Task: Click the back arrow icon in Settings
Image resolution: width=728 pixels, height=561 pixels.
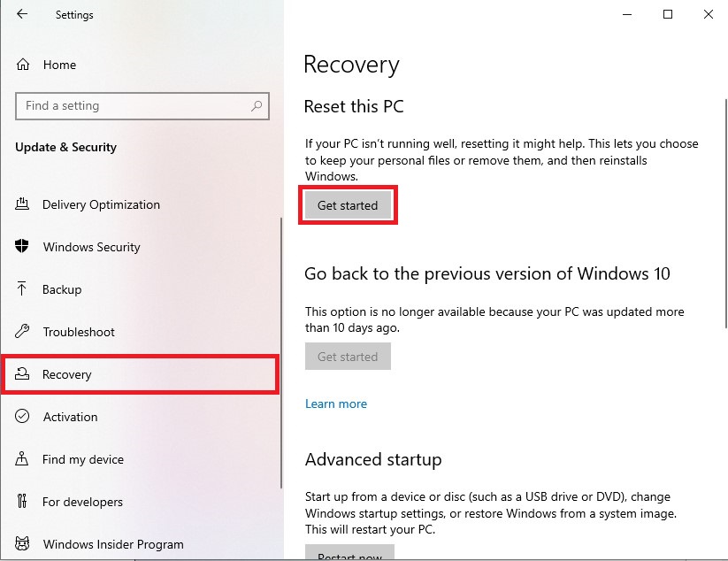Action: [22, 14]
